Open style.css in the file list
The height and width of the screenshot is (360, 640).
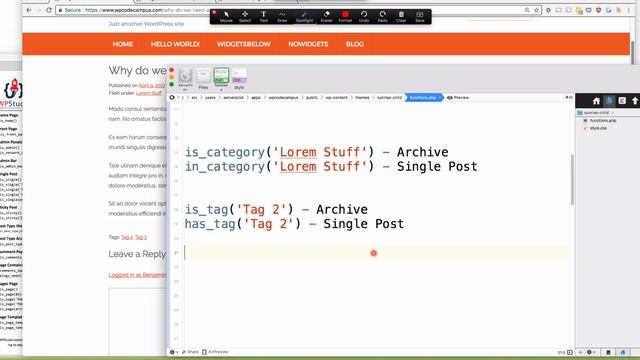pyautogui.click(x=598, y=128)
